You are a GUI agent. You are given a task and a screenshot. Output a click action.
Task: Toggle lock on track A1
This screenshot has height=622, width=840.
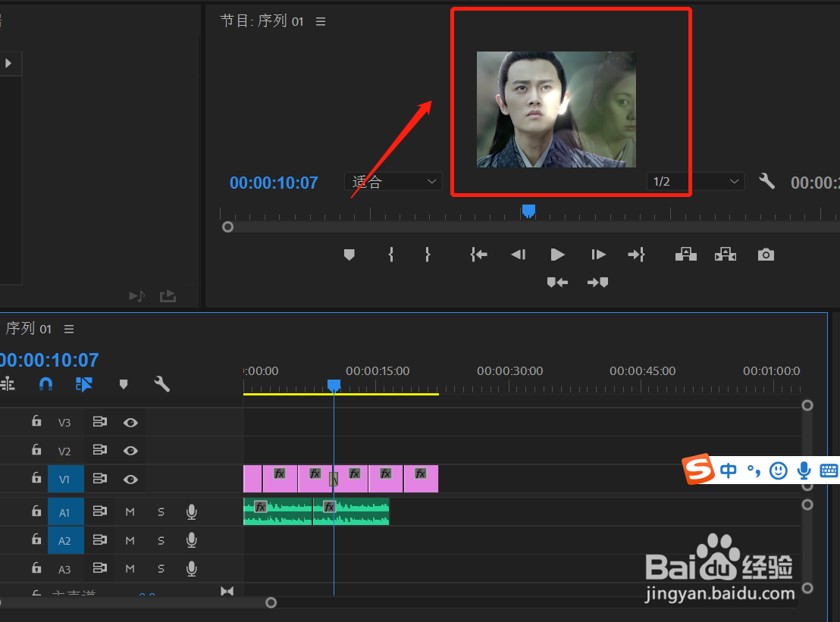click(36, 511)
